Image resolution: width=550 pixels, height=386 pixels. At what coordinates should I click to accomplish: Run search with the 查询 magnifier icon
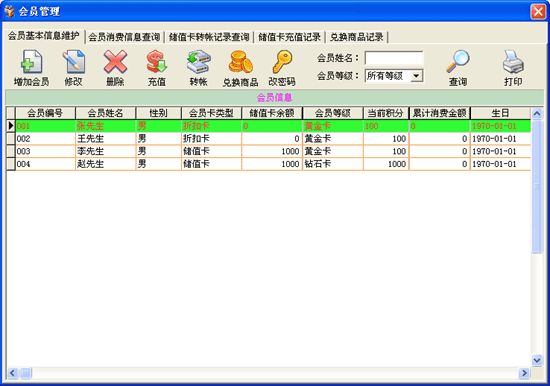point(458,62)
